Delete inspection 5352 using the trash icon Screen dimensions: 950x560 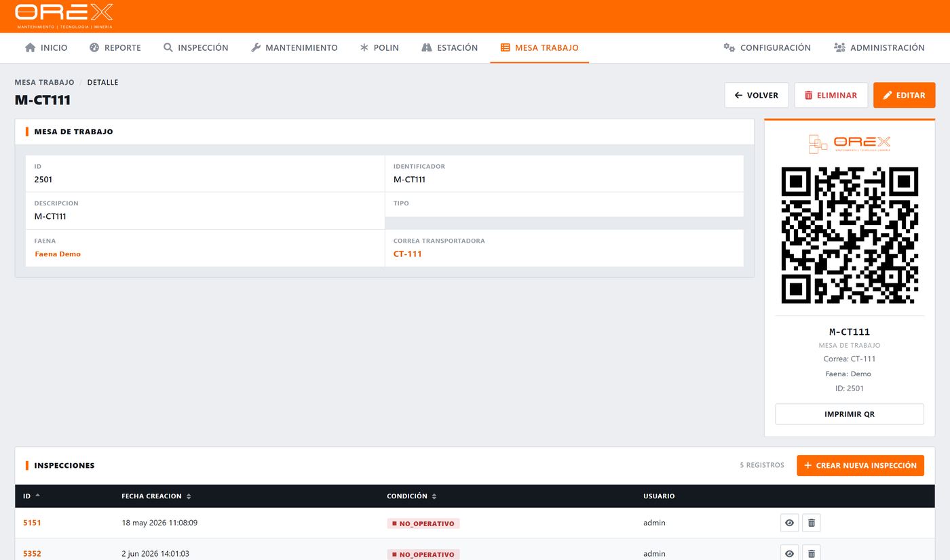pyautogui.click(x=811, y=553)
